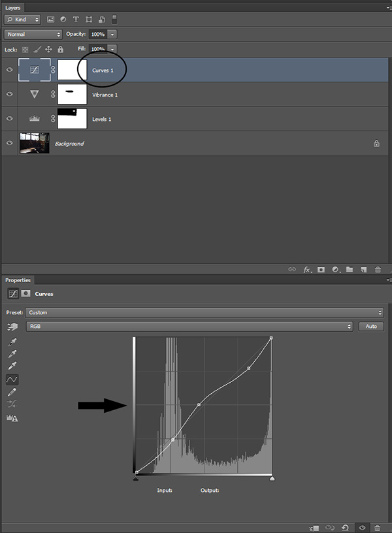Lock position move icon
This screenshot has height=533, width=392.
click(48, 50)
